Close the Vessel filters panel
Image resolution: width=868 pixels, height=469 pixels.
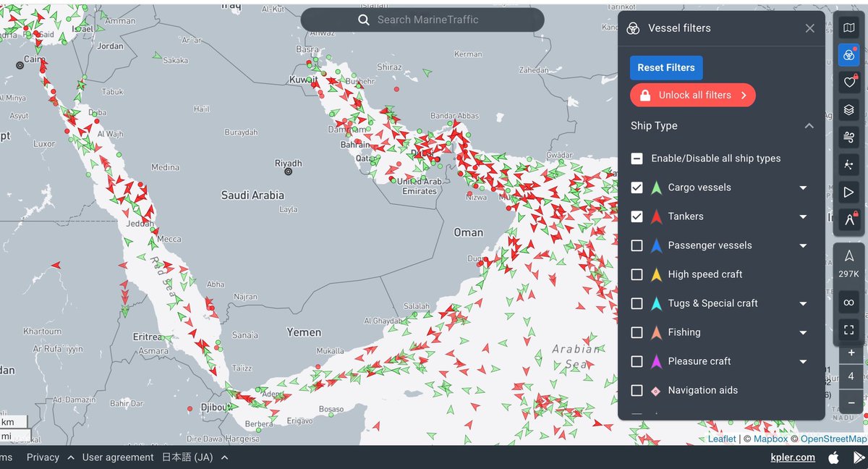click(x=809, y=28)
